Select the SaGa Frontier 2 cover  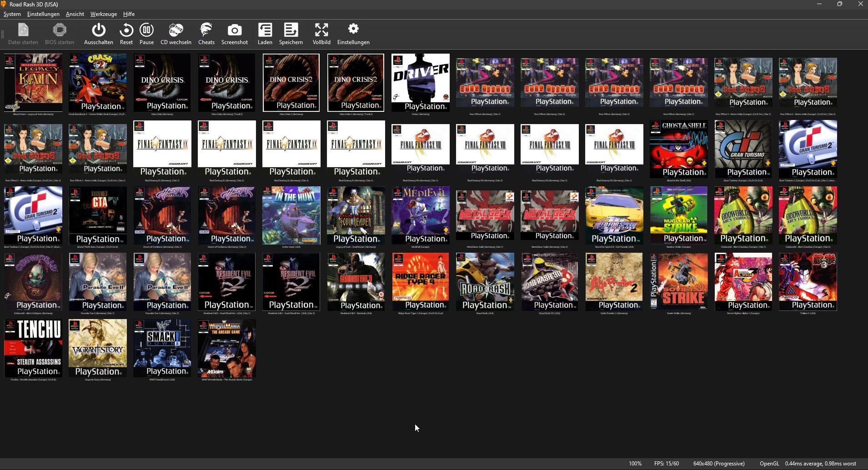click(614, 282)
